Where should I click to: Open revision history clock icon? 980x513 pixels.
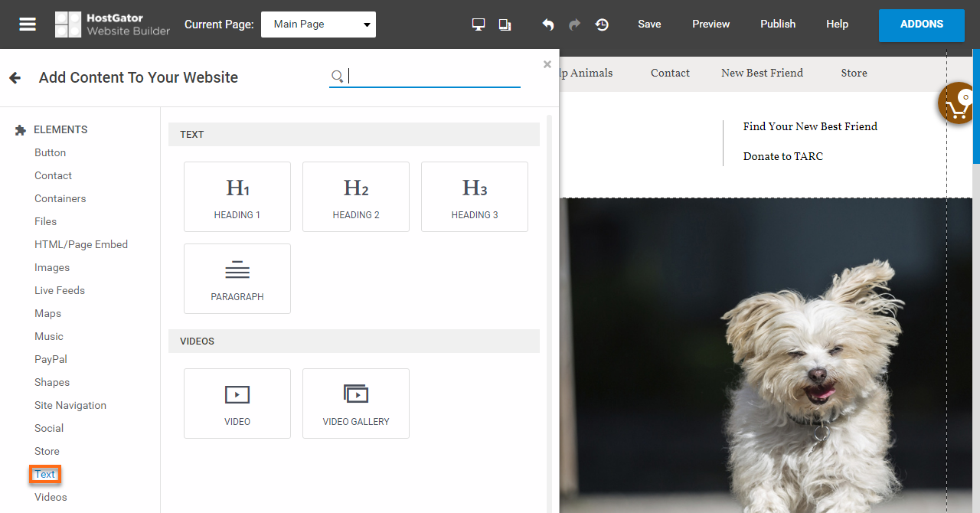tap(603, 25)
